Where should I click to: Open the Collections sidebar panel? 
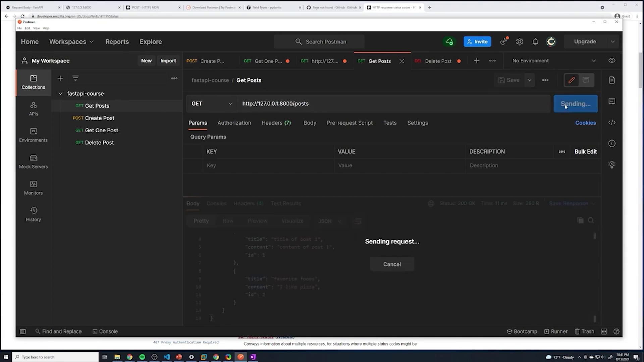point(33,82)
